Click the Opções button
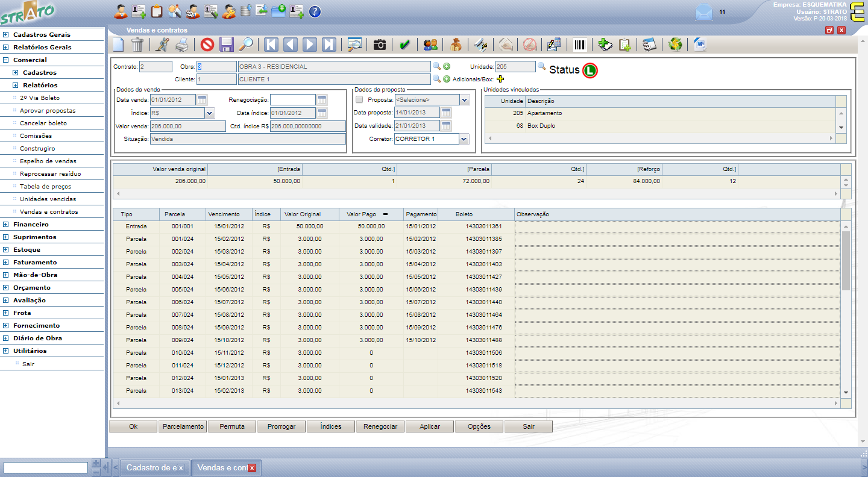This screenshot has width=868, height=477. tap(479, 426)
